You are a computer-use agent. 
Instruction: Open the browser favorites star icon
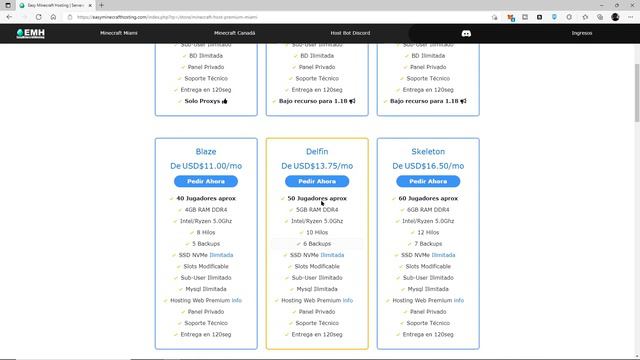(x=585, y=17)
